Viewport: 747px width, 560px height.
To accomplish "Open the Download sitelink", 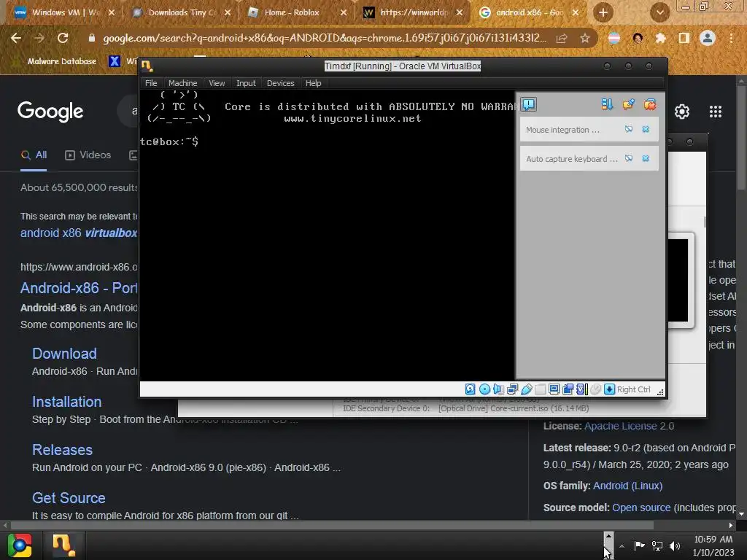I will point(64,354).
